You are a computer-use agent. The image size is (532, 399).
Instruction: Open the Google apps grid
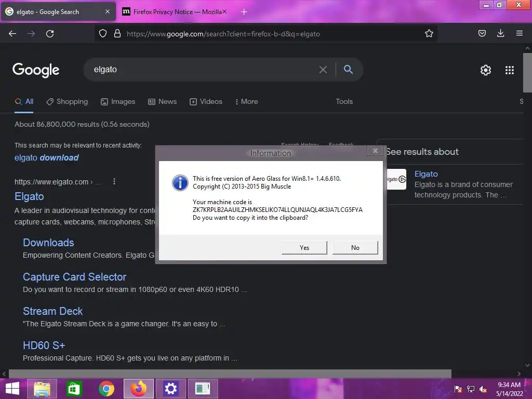click(x=509, y=70)
